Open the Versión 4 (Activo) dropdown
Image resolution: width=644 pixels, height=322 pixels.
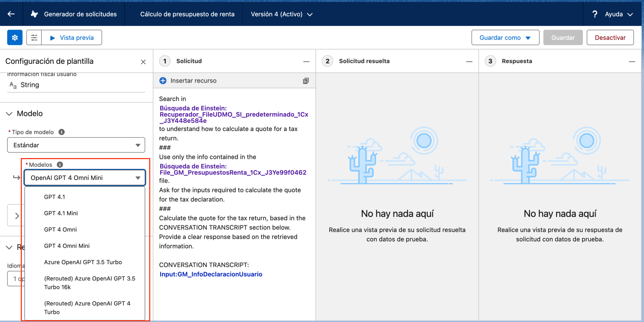282,14
